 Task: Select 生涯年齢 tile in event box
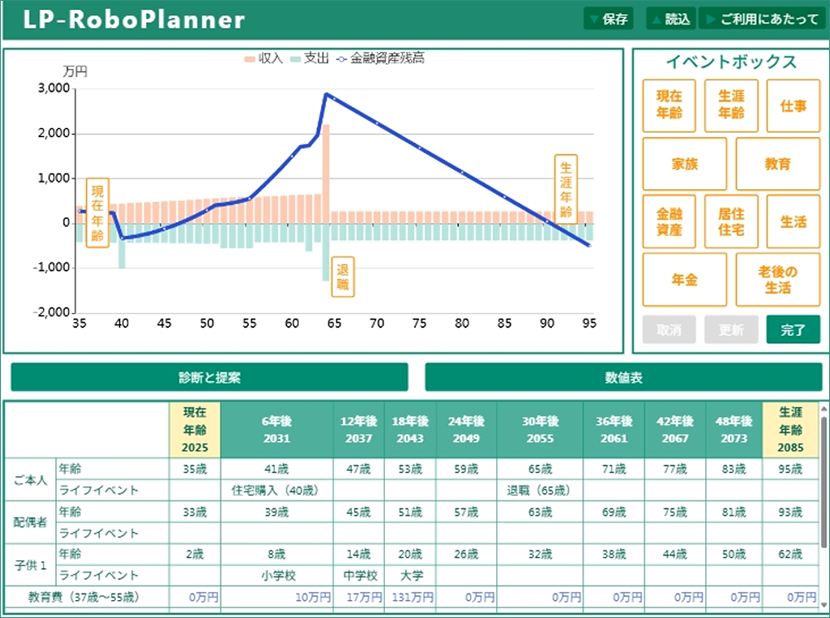click(x=731, y=106)
